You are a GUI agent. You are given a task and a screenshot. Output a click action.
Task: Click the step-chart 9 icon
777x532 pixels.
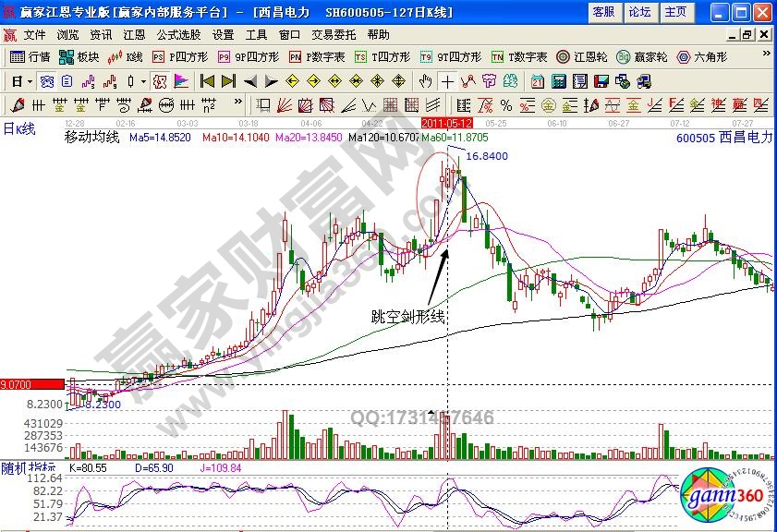point(110,81)
